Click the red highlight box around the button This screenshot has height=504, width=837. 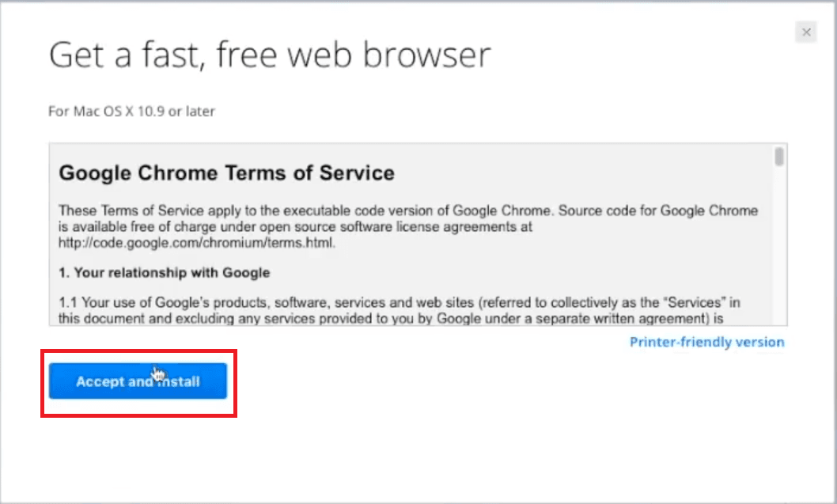point(138,351)
